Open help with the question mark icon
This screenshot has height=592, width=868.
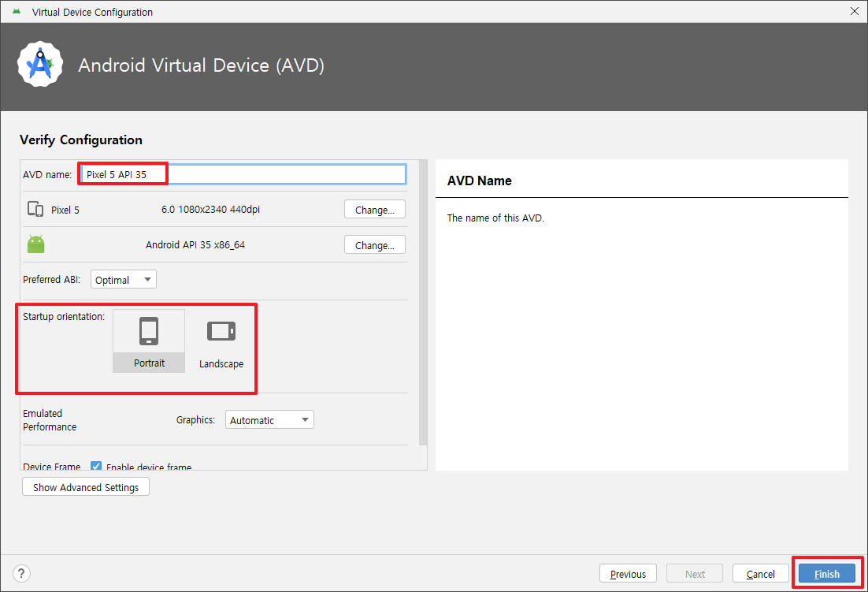coord(21,573)
